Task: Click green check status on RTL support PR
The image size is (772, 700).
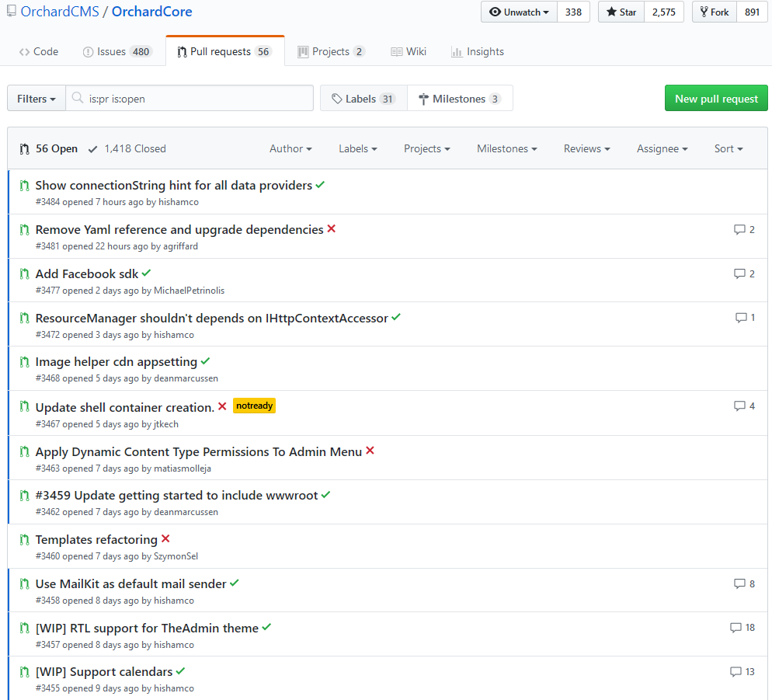Action: coord(266,627)
